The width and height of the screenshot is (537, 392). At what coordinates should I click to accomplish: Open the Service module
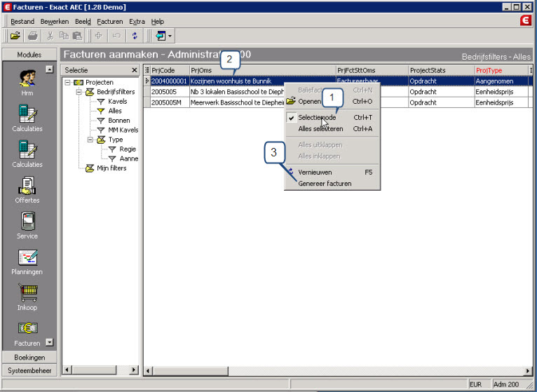27,225
